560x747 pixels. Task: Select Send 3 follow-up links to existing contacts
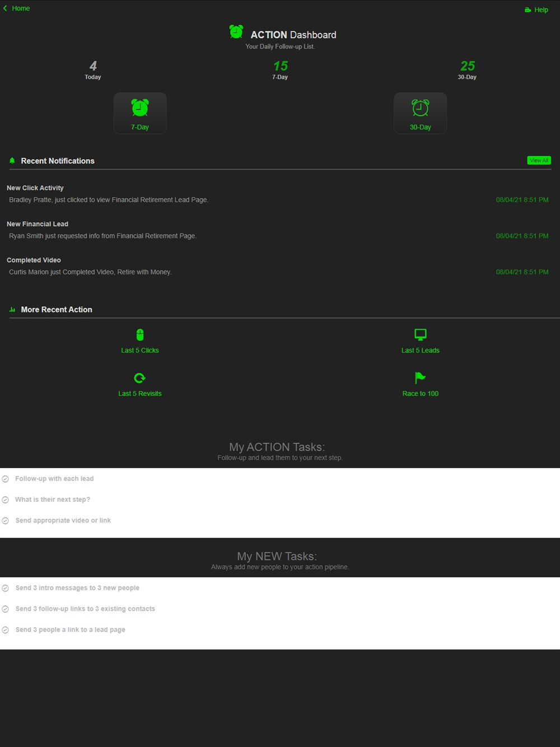pyautogui.click(x=85, y=609)
